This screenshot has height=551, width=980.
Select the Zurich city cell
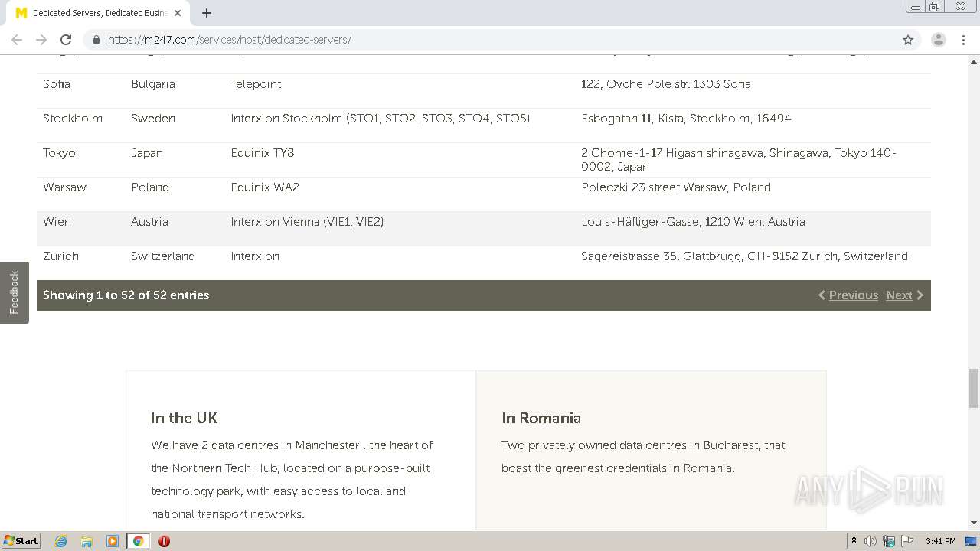[60, 256]
